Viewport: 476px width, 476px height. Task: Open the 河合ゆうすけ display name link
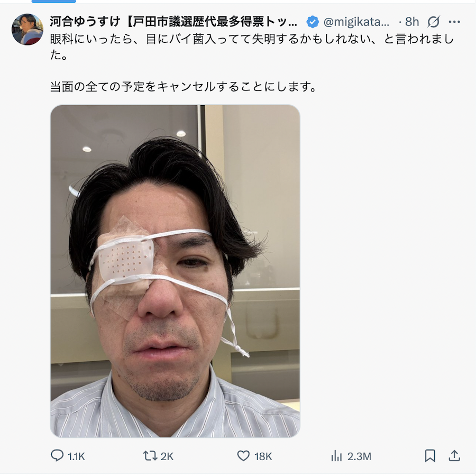[173, 22]
